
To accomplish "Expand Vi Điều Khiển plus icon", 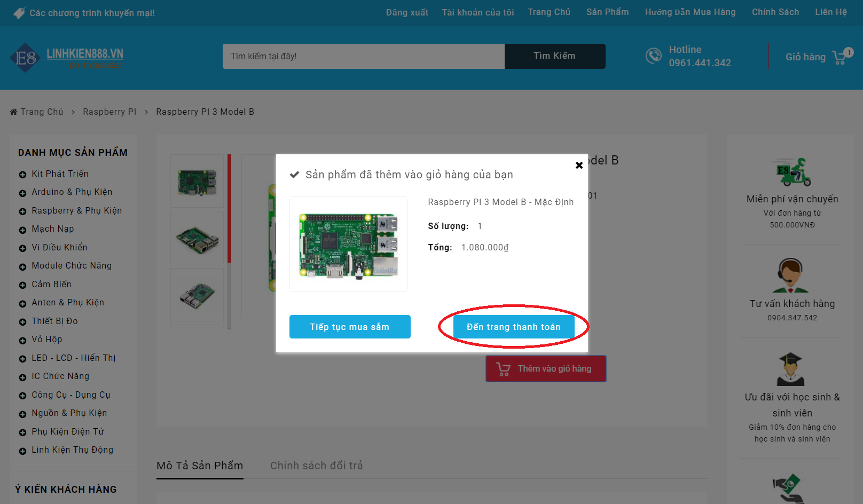I will click(x=22, y=248).
